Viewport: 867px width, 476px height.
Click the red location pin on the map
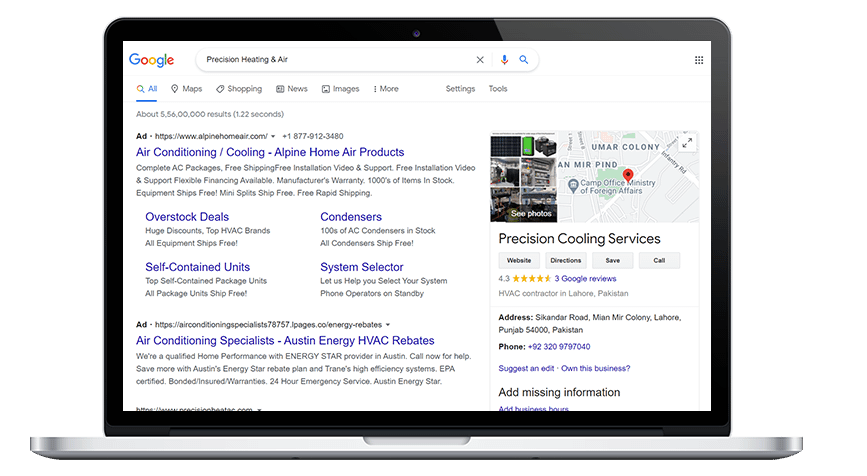pyautogui.click(x=628, y=176)
